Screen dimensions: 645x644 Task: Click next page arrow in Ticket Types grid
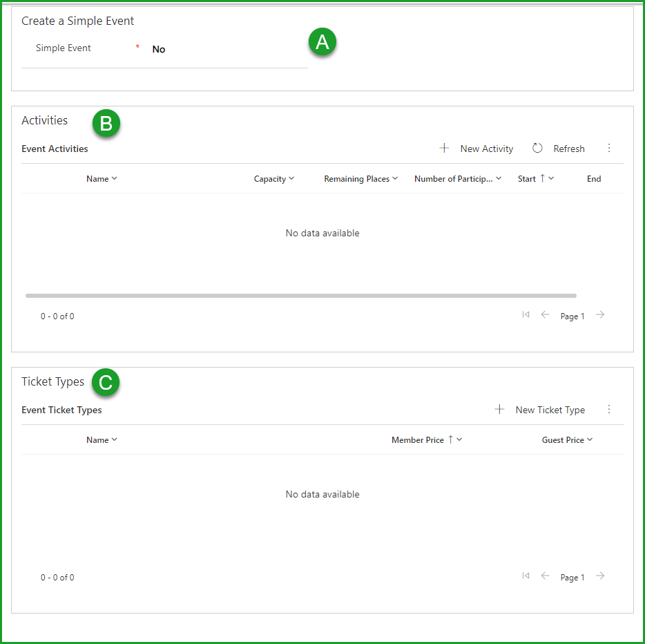(599, 576)
